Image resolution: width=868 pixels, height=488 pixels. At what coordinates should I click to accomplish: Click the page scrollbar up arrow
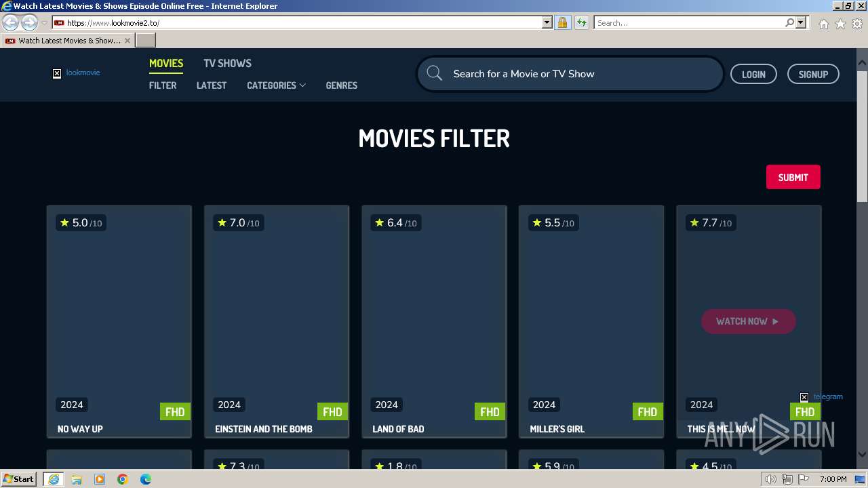862,64
